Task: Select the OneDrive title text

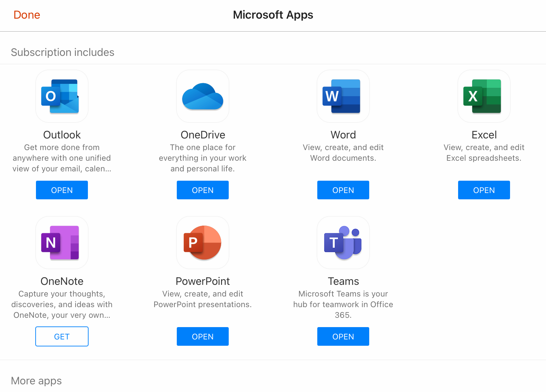Action: coord(203,135)
